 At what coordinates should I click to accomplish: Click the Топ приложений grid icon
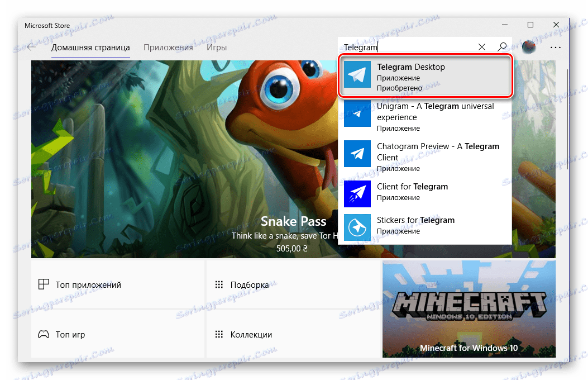click(x=44, y=284)
